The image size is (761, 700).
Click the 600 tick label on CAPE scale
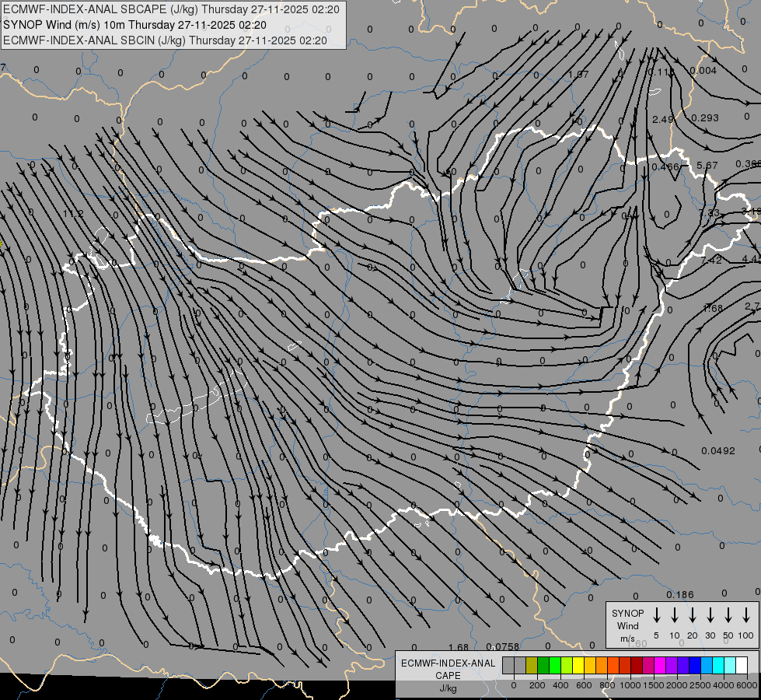584,685
